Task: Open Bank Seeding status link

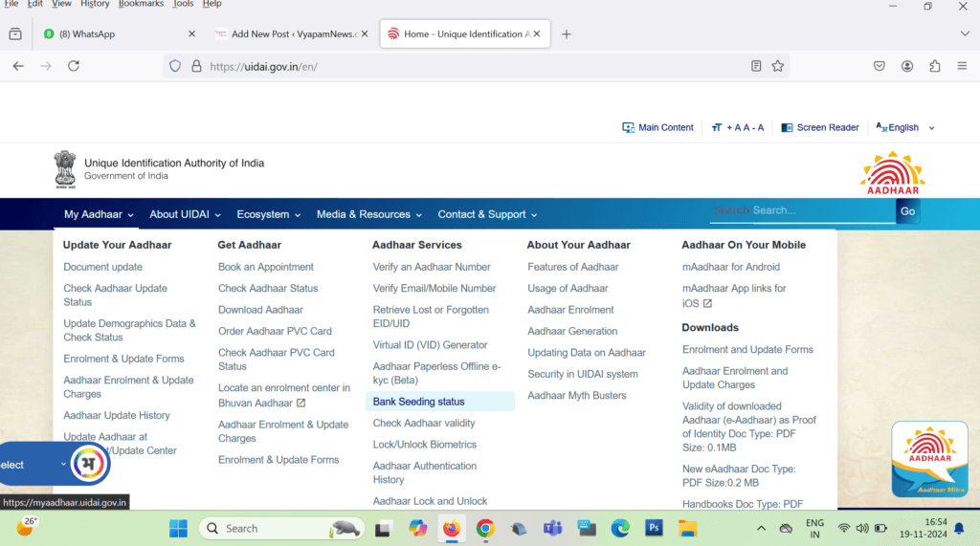Action: 419,402
